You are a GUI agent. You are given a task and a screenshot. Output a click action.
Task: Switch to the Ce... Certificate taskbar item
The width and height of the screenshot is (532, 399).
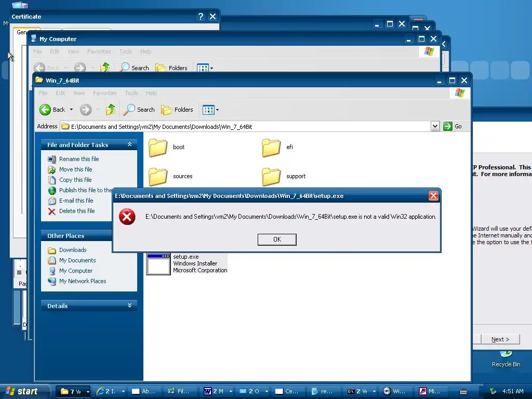coord(289,391)
